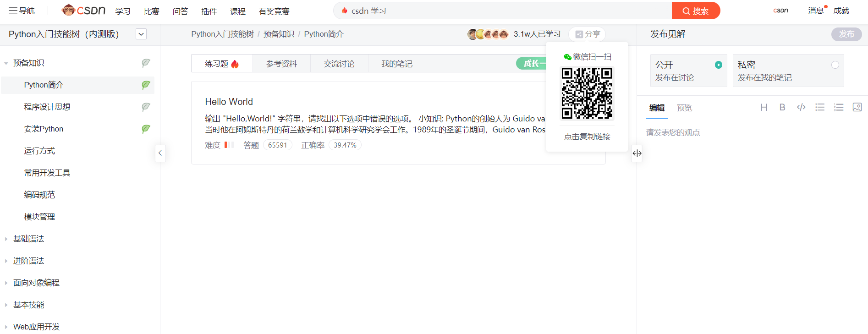This screenshot has width=868, height=334.
Task: Click the leaf icon beside 安装Python
Action: click(146, 129)
